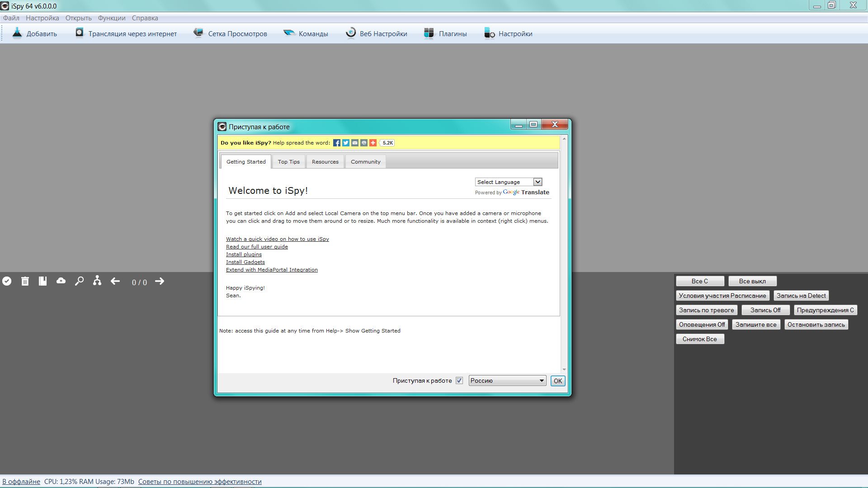The image size is (868, 488).
Task: Switch to Top Tips tab
Action: tap(288, 161)
